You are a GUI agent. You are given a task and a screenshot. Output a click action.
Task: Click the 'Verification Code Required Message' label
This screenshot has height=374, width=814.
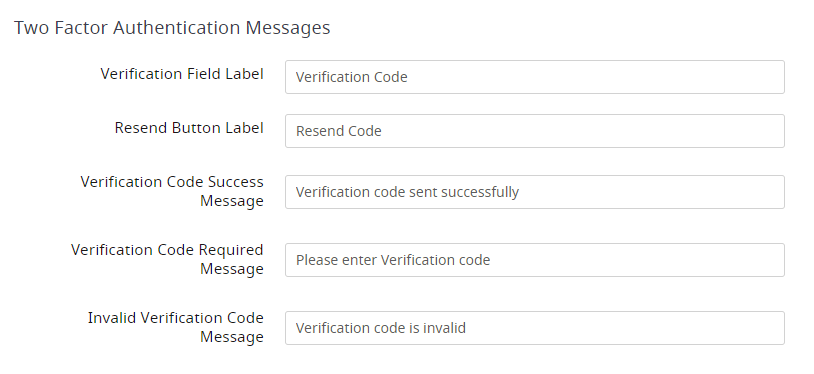click(168, 259)
